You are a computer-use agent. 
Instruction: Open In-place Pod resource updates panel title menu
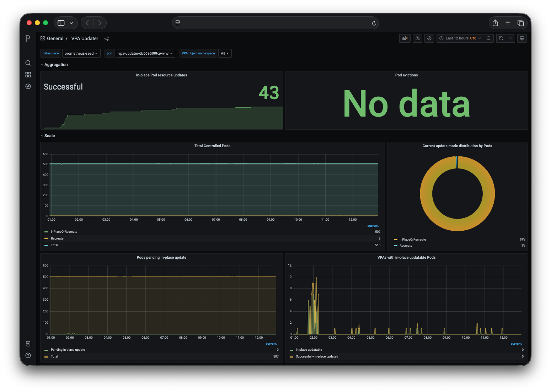[161, 75]
